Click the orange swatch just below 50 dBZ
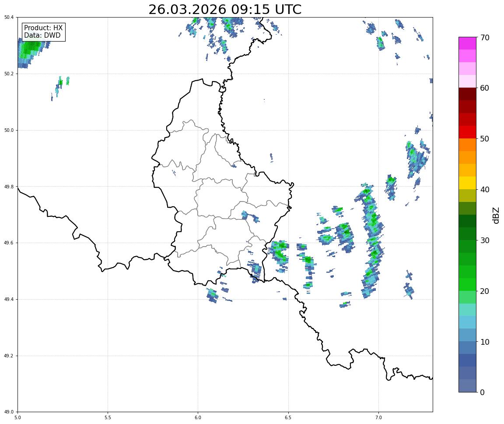 click(x=467, y=145)
